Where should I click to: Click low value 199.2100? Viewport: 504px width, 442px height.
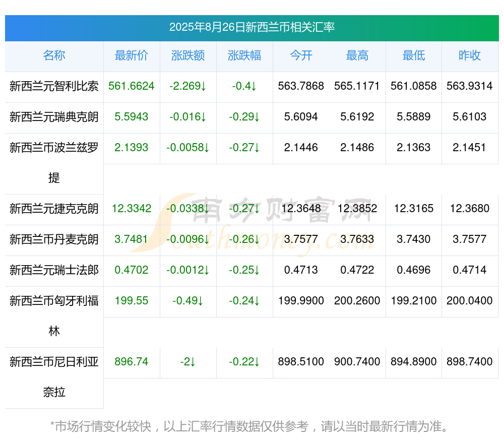(x=414, y=301)
